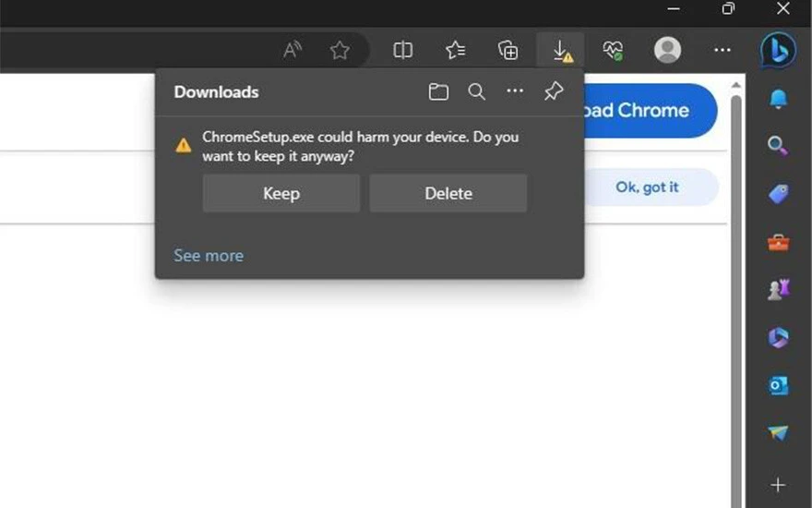The height and width of the screenshot is (508, 812).
Task: Add a sidebar app with plus icon
Action: (778, 485)
